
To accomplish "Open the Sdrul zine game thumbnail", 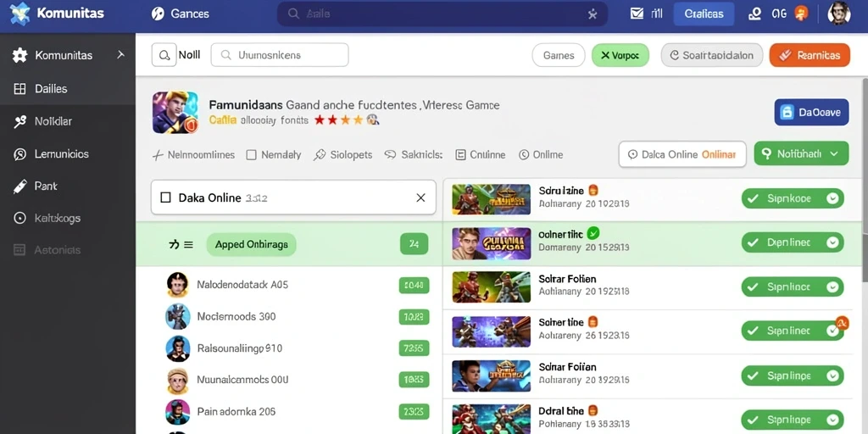I will 491,199.
